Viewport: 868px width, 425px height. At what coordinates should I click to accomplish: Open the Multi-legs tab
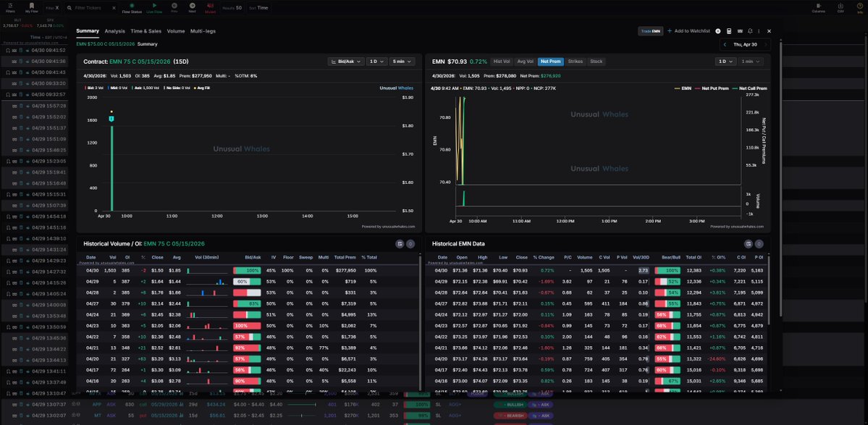[203, 32]
